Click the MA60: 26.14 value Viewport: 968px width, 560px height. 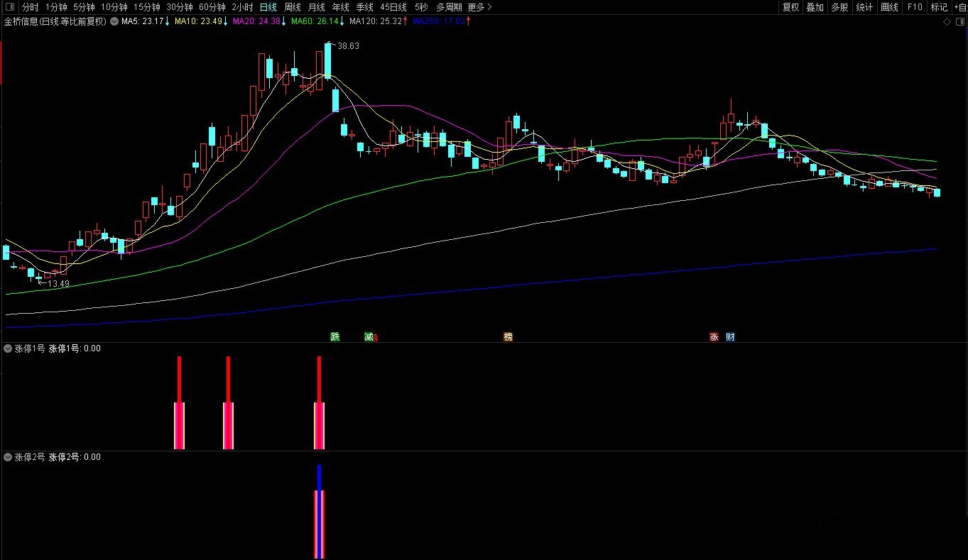point(315,21)
